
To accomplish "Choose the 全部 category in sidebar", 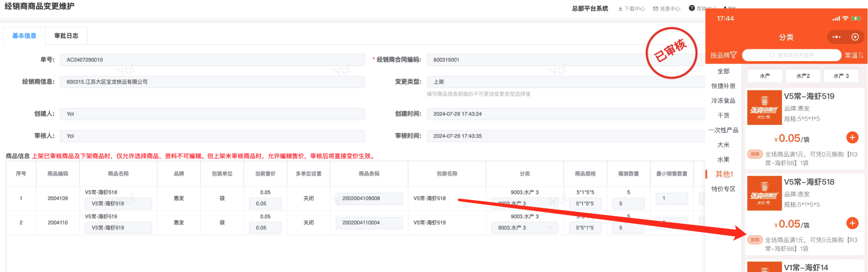I will point(723,71).
